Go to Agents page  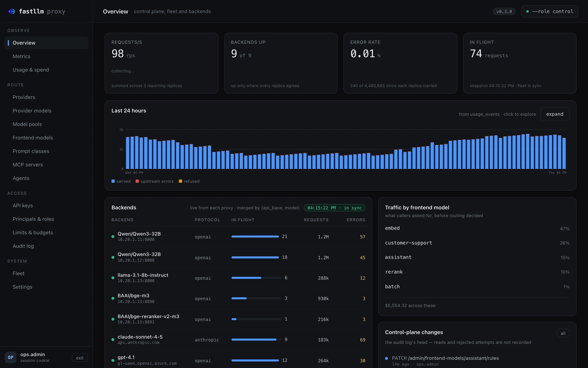pos(46,178)
